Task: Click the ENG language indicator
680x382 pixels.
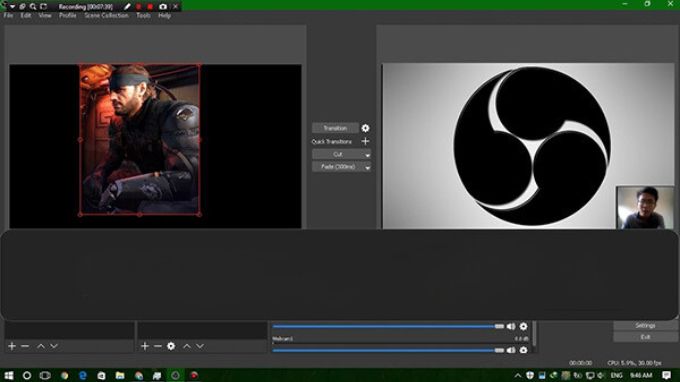Action: [616, 375]
